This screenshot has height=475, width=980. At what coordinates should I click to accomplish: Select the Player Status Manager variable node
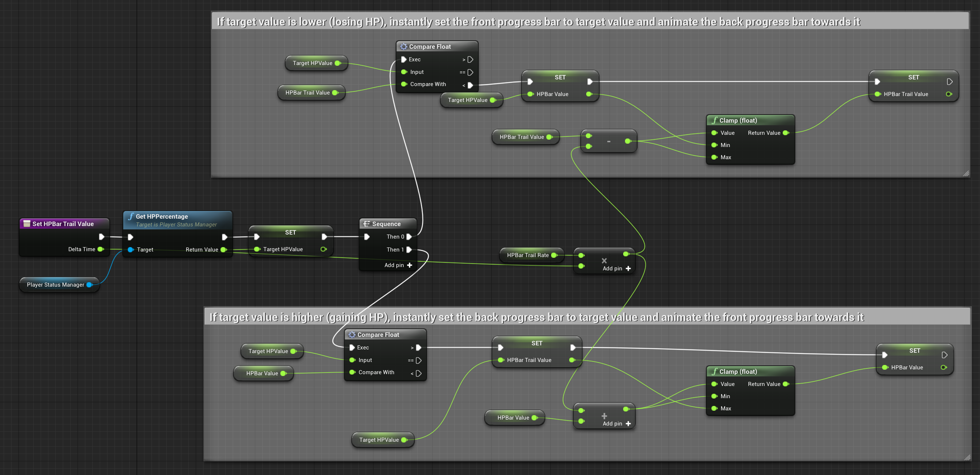coord(59,284)
